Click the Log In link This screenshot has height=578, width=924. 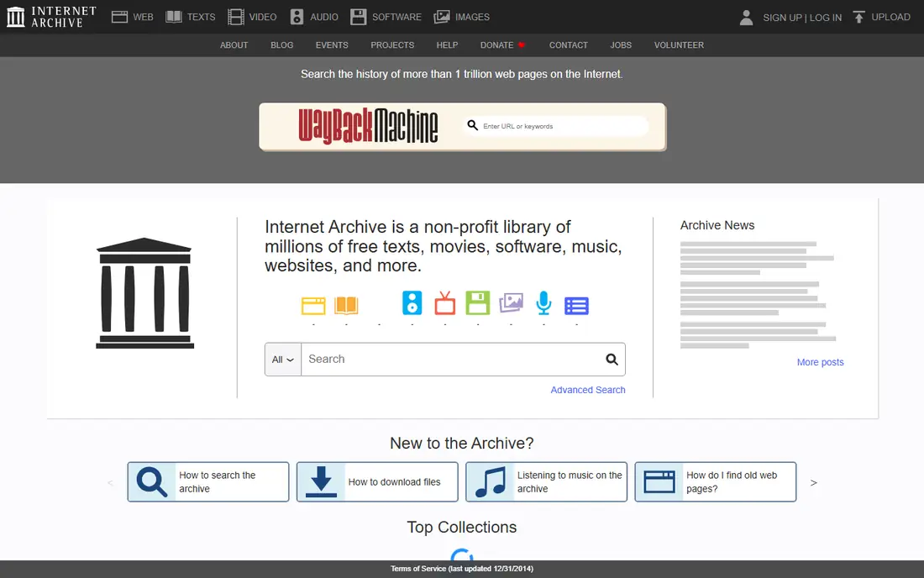pyautogui.click(x=825, y=18)
